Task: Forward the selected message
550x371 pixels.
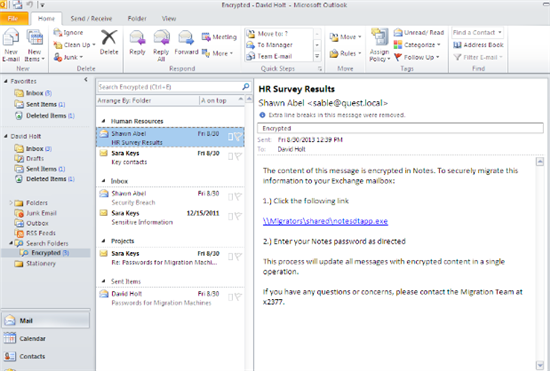Action: click(x=186, y=42)
